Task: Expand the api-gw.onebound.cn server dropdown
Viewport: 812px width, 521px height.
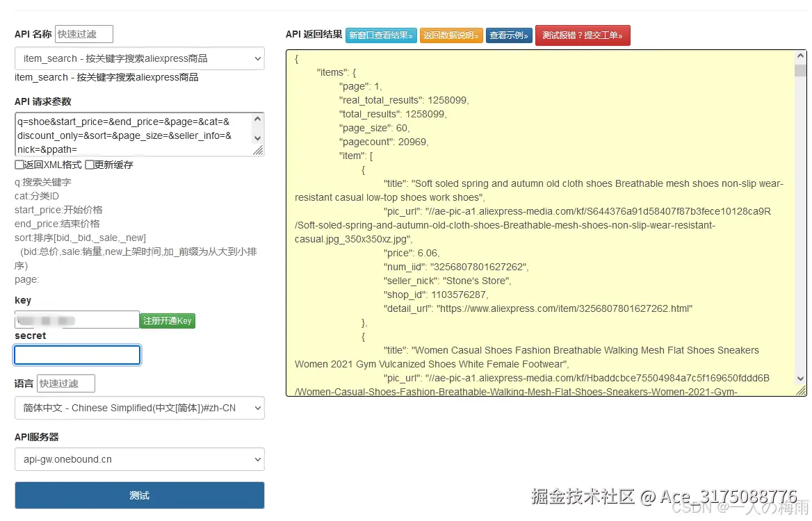Action: 139,459
